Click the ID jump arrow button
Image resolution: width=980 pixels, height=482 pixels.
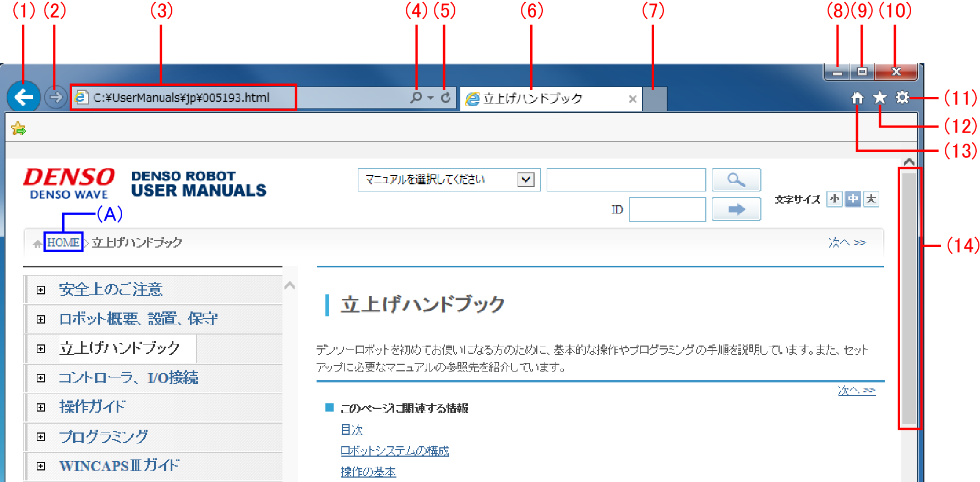736,209
